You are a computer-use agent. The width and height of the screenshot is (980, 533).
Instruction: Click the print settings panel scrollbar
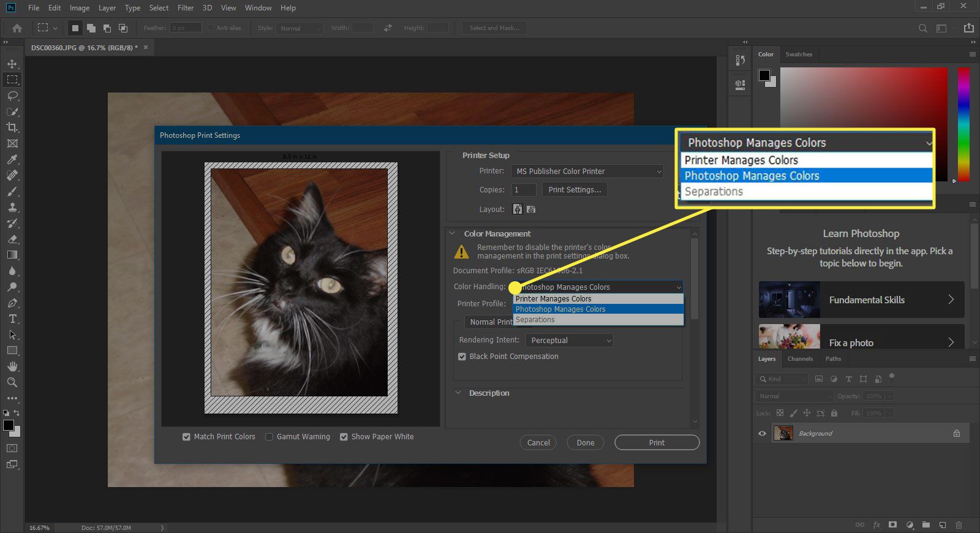(x=695, y=279)
